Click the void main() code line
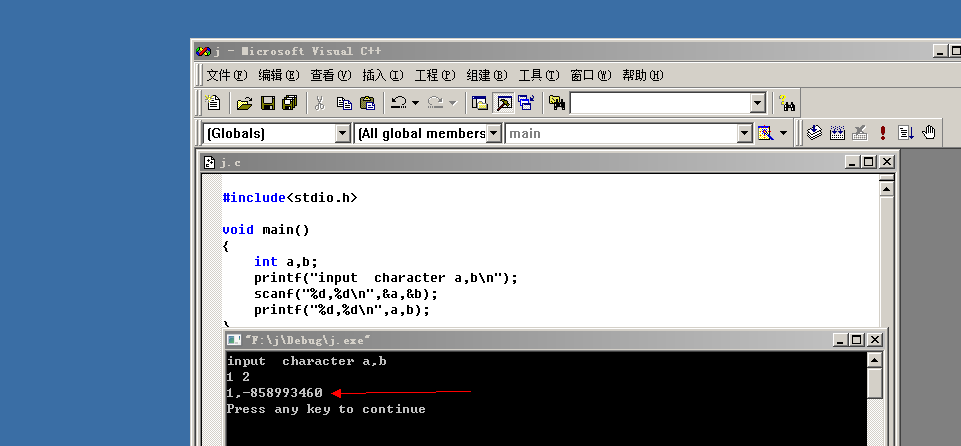The image size is (961, 446). tap(266, 230)
